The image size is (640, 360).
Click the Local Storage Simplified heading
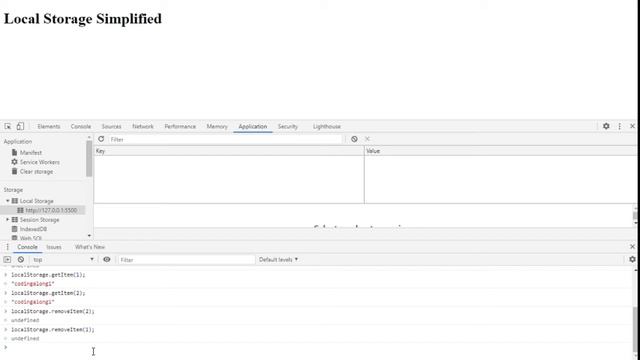click(x=83, y=19)
